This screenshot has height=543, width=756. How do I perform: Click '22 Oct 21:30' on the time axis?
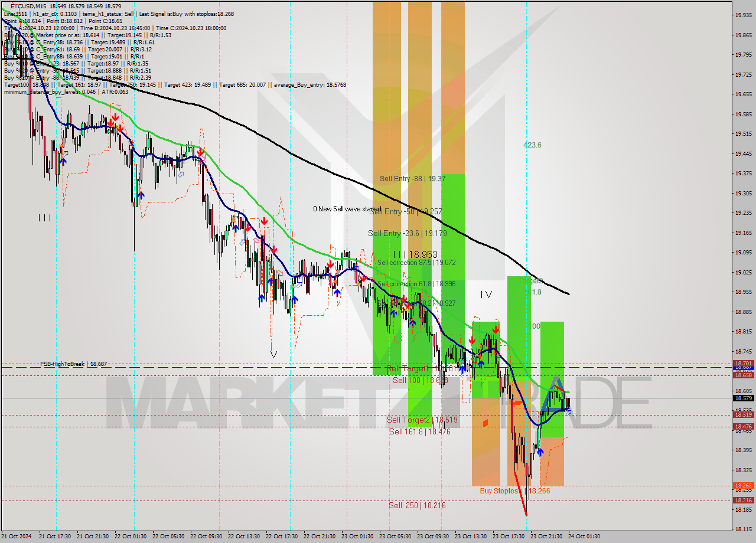click(x=320, y=537)
